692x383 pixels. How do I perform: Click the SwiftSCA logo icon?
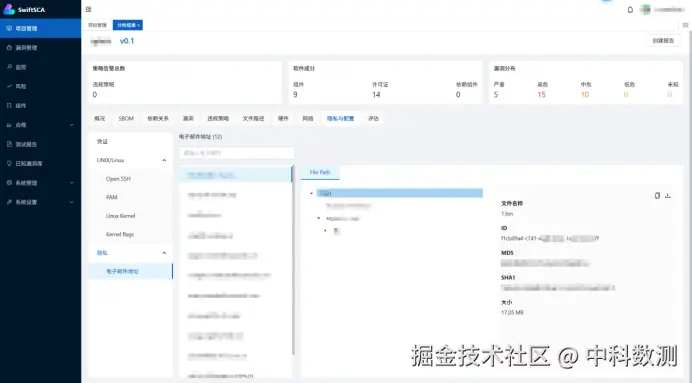(9, 9)
